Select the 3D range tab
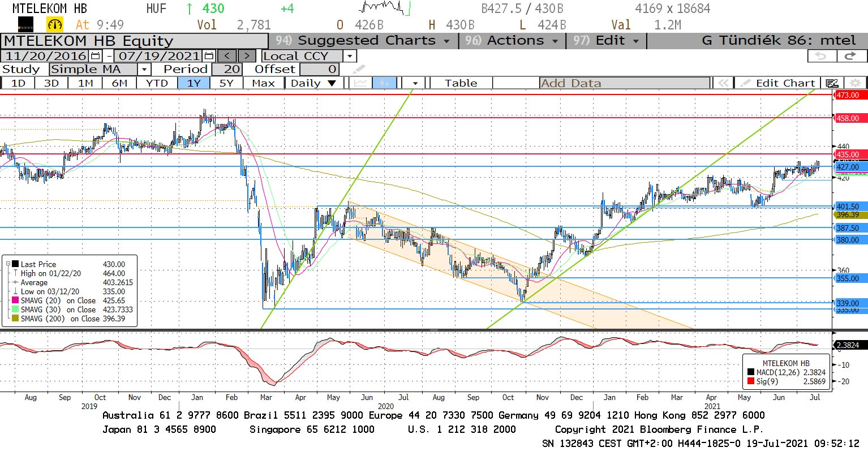The height and width of the screenshot is (460, 868). 51,83
